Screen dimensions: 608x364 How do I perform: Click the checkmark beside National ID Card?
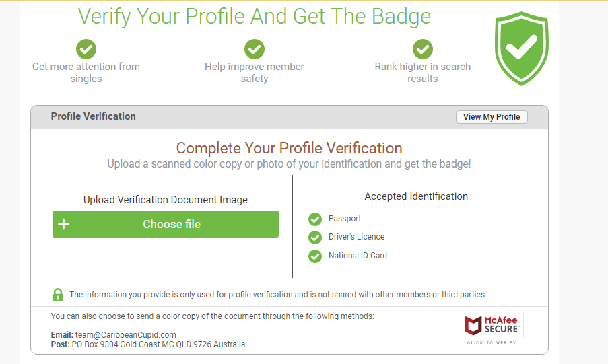tap(315, 256)
